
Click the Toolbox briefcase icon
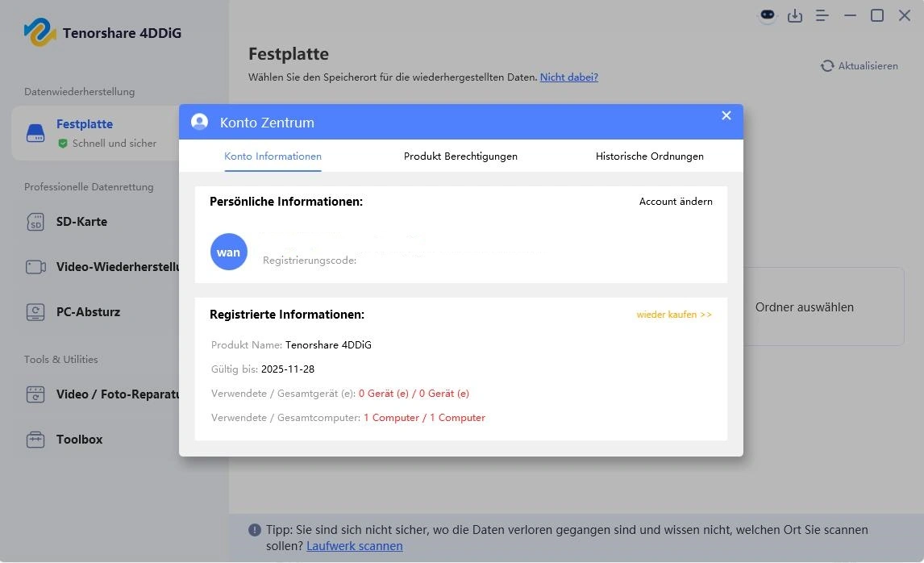tap(35, 440)
